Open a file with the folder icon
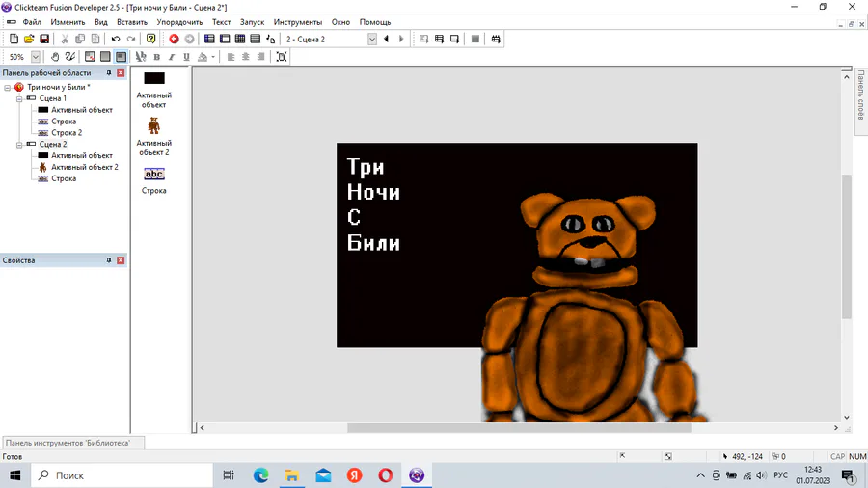The width and height of the screenshot is (868, 488). point(29,39)
